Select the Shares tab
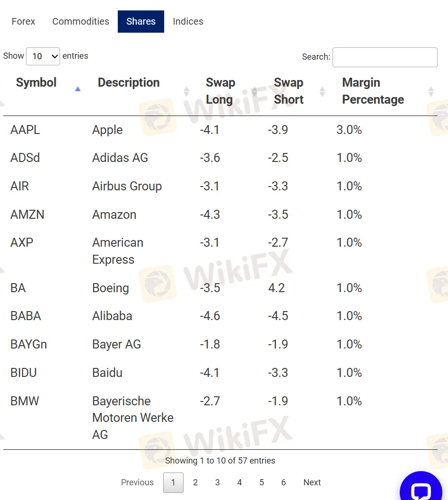The image size is (448, 500). 141,21
